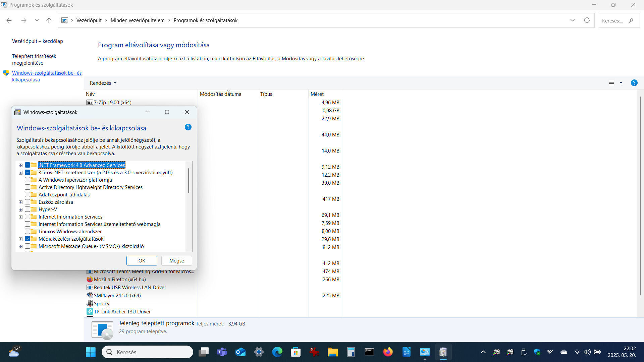Sort by Típus column header
This screenshot has height=362, width=644.
pos(283,94)
